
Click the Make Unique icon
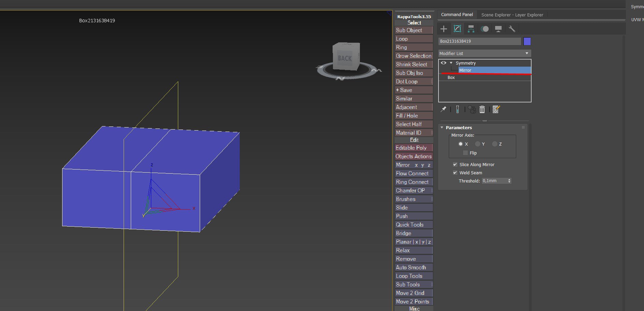pos(472,109)
